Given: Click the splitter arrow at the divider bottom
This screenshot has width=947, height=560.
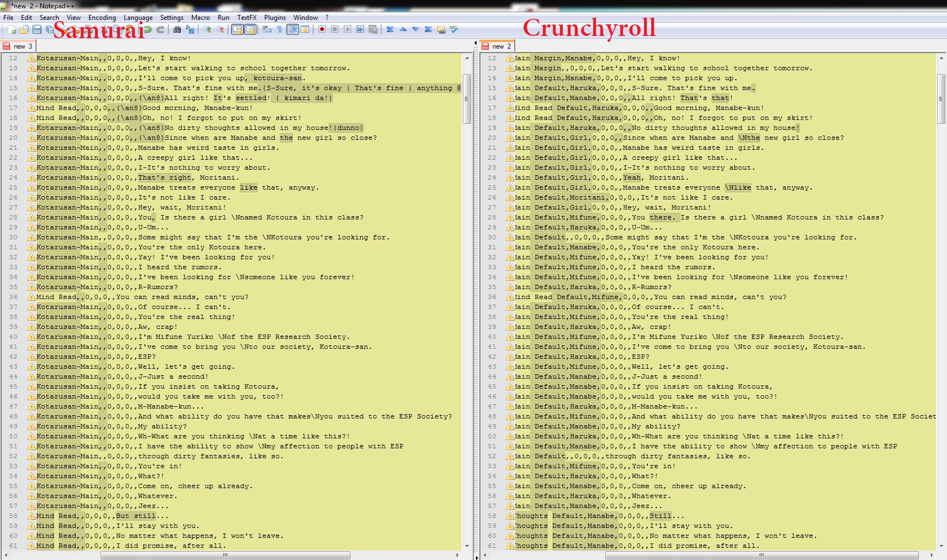Looking at the screenshot, I should [477, 557].
